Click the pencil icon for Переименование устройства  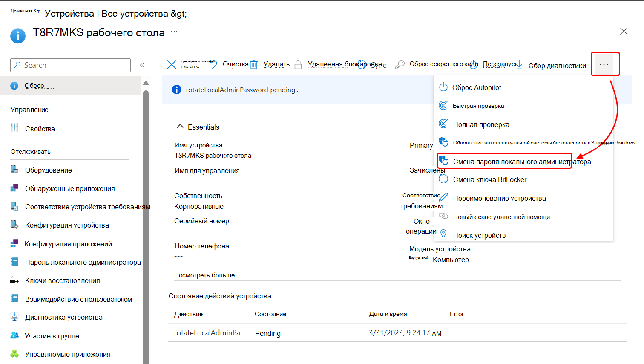pyautogui.click(x=443, y=197)
